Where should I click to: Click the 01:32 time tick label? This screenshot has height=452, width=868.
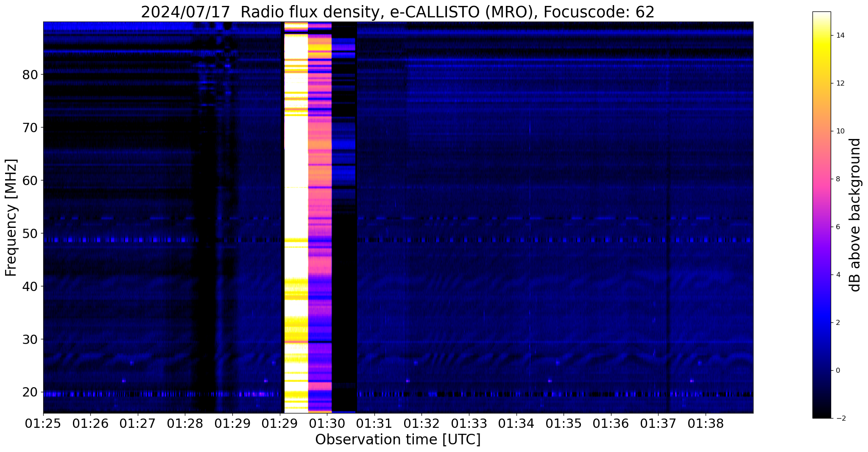click(x=421, y=423)
